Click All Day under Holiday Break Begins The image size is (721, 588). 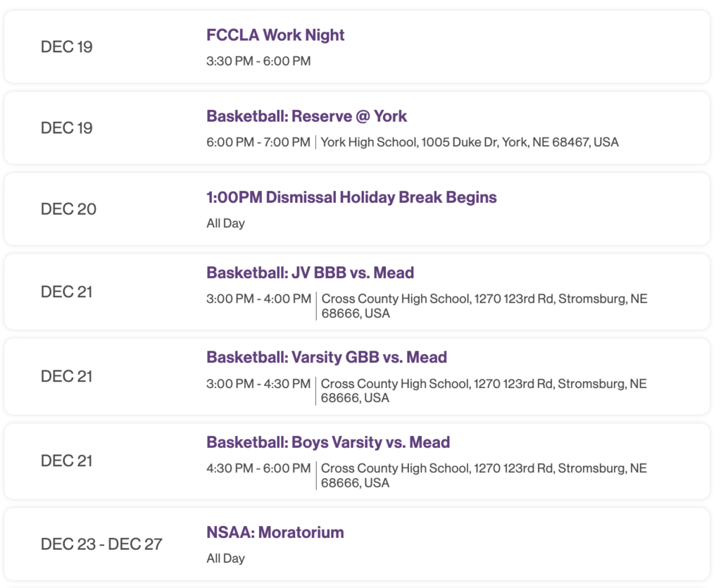pos(225,223)
